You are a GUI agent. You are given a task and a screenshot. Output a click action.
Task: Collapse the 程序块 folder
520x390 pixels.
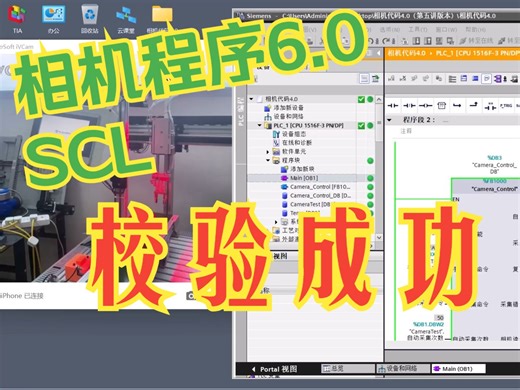268,160
